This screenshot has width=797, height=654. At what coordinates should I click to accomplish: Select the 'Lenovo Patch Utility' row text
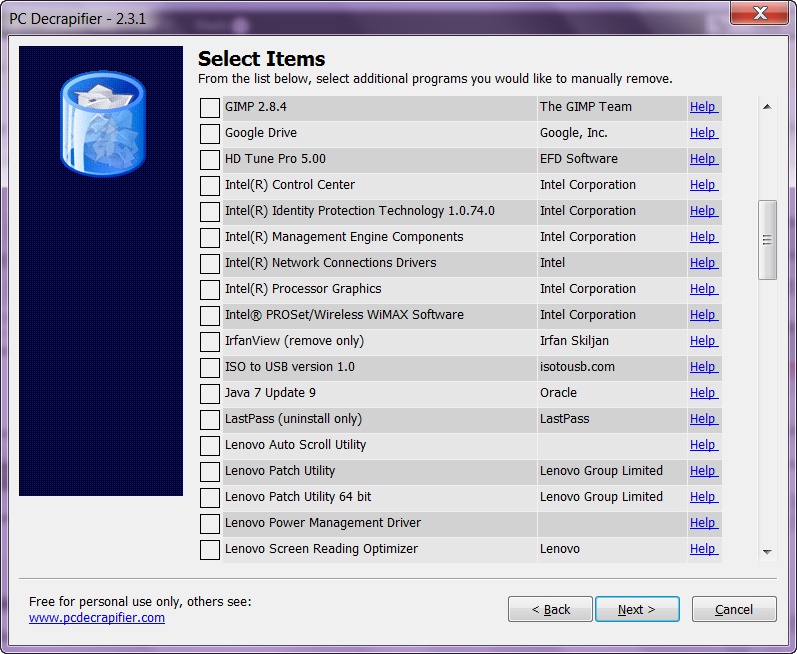(280, 471)
